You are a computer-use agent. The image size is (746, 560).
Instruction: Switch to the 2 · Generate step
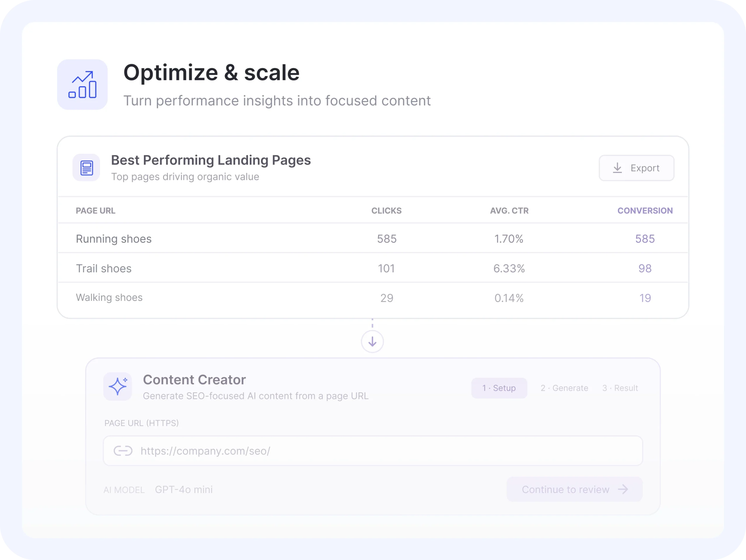[x=564, y=388]
